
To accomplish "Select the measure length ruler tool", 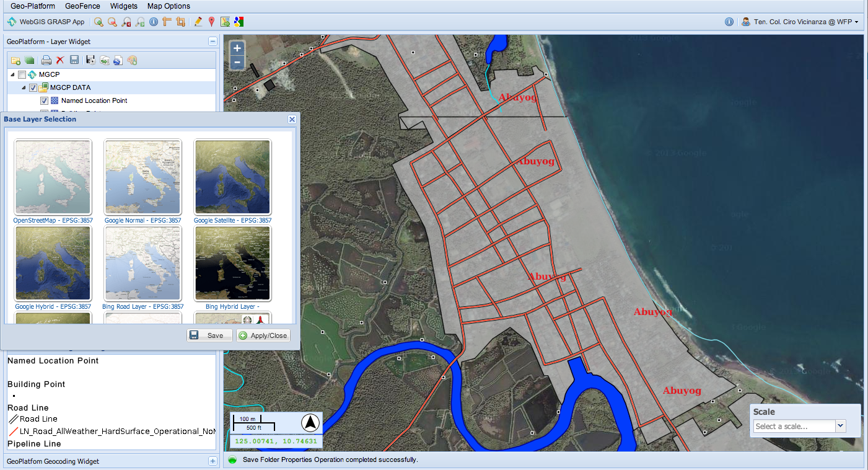I will (x=167, y=22).
